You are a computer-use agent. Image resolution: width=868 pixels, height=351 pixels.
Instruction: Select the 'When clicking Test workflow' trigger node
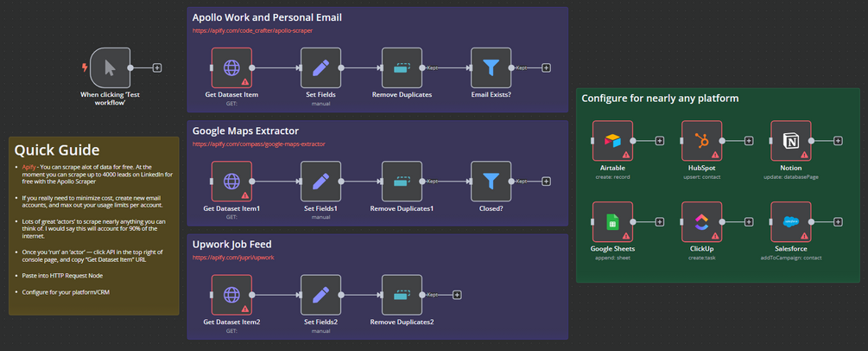pyautogui.click(x=110, y=67)
